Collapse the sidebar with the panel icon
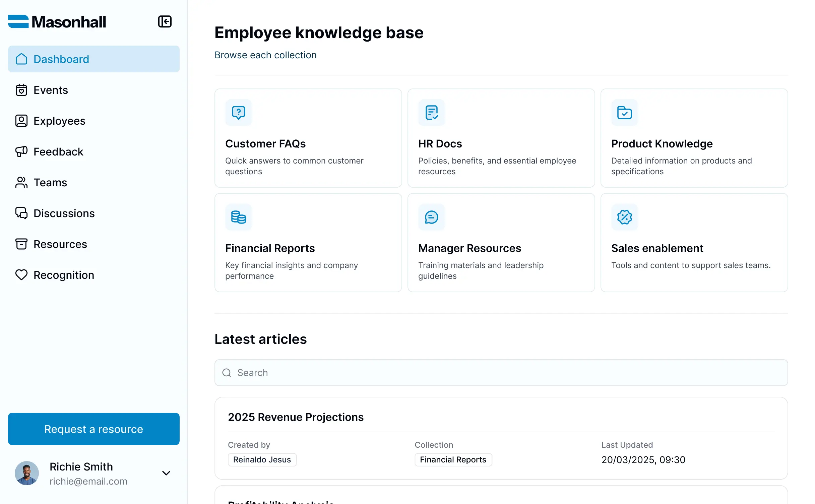The height and width of the screenshot is (504, 815). point(165,21)
